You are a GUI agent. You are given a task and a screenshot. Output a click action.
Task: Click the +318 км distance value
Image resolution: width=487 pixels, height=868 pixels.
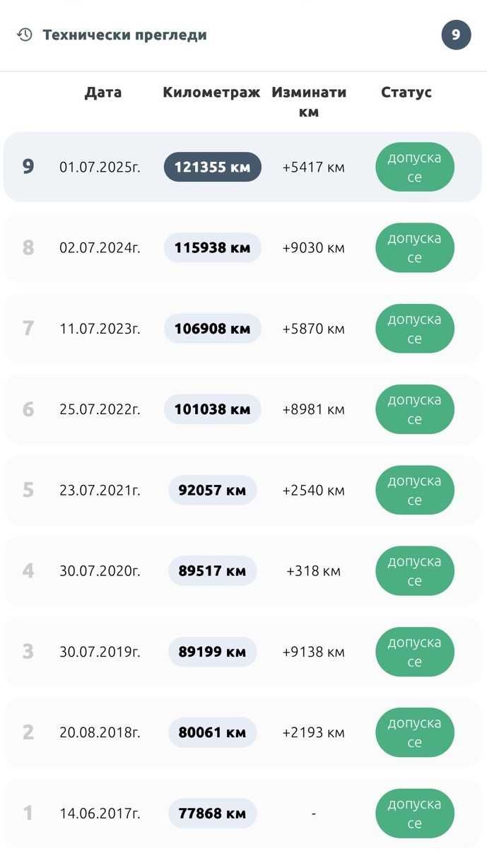pyautogui.click(x=313, y=570)
